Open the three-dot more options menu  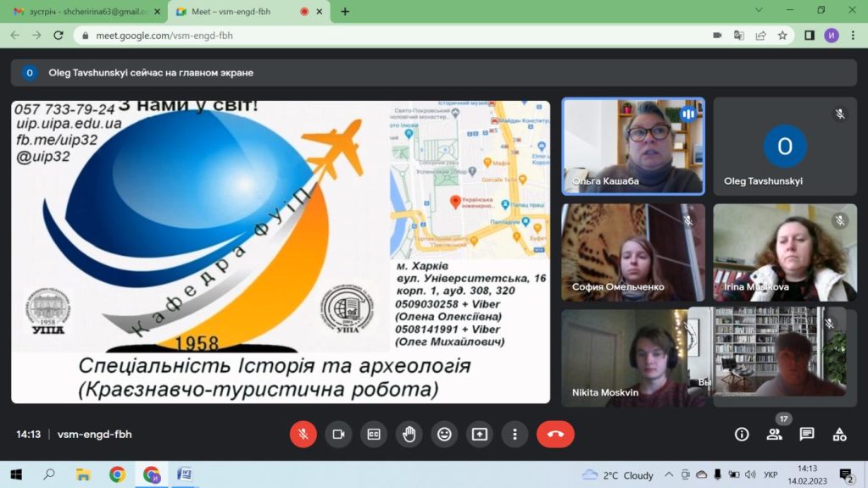(x=515, y=435)
